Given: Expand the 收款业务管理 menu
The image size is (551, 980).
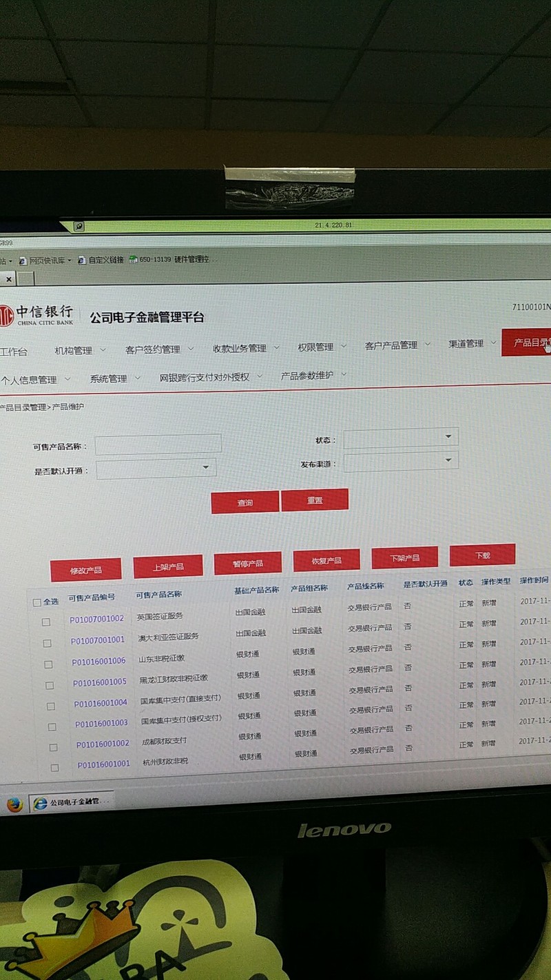Looking at the screenshot, I should [246, 348].
